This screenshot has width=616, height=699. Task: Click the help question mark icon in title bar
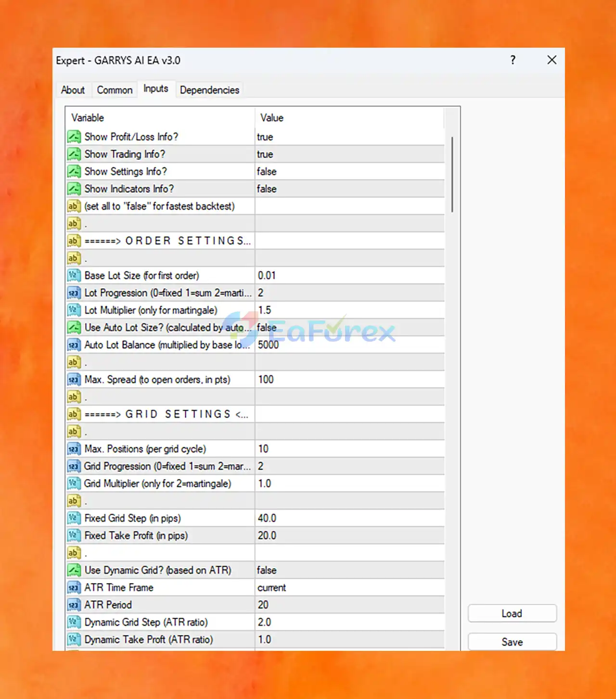(x=513, y=60)
